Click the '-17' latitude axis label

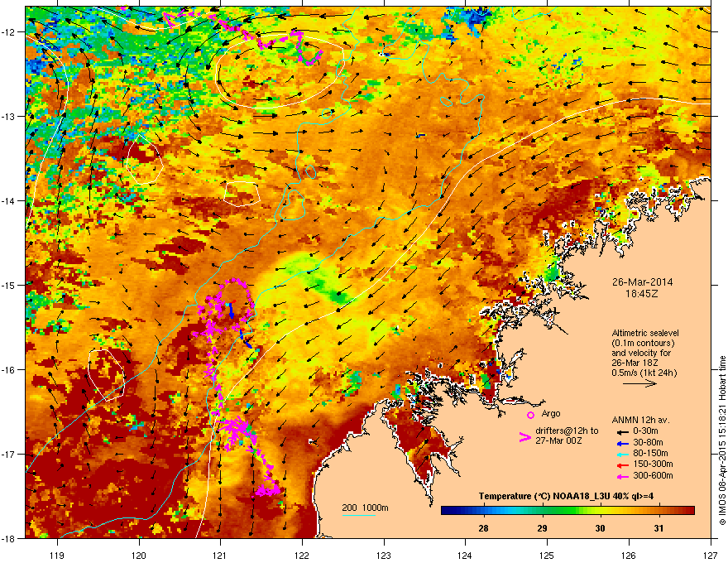tap(8, 455)
